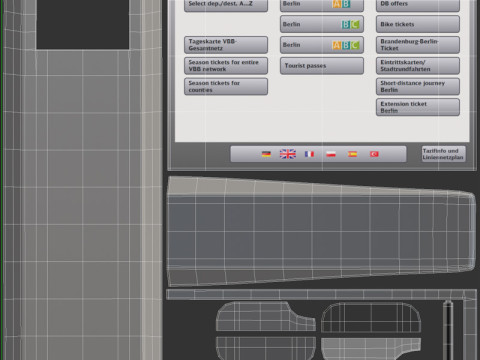Select Tageskarte VBB-Gesamtnetz
This screenshot has height=360, width=480.
coord(226,45)
